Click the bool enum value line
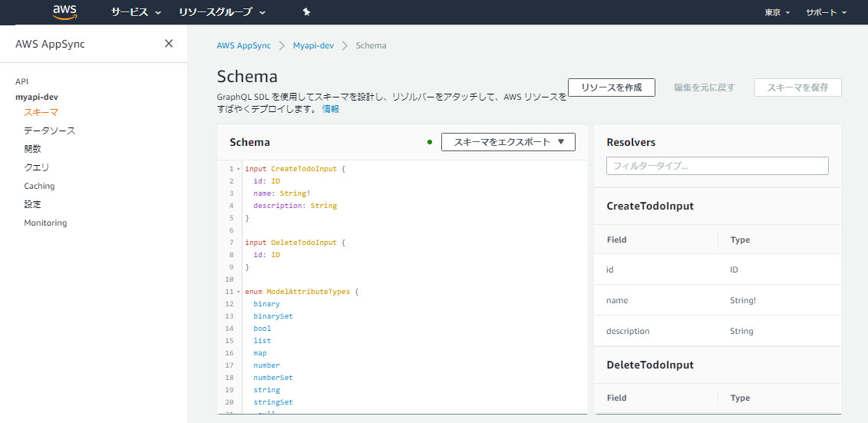This screenshot has height=423, width=868. 262,329
